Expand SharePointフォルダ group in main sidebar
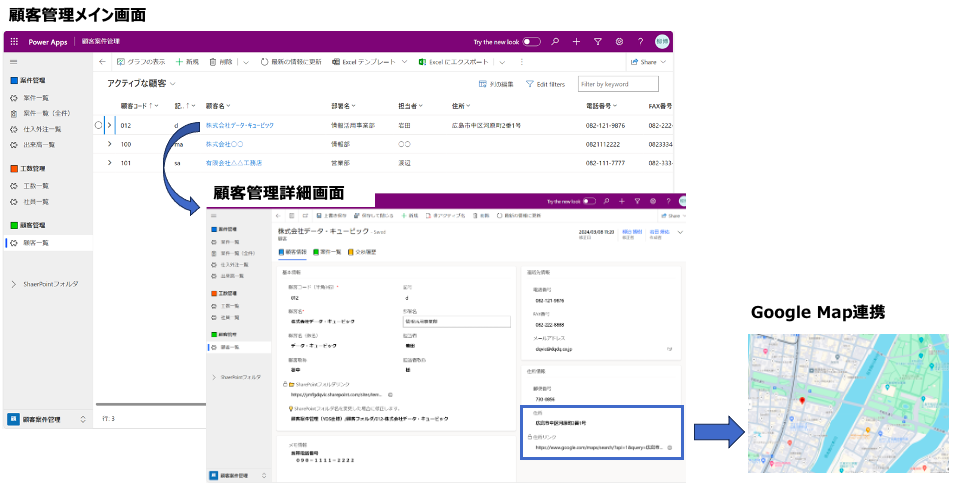The image size is (959, 491). pos(14,284)
